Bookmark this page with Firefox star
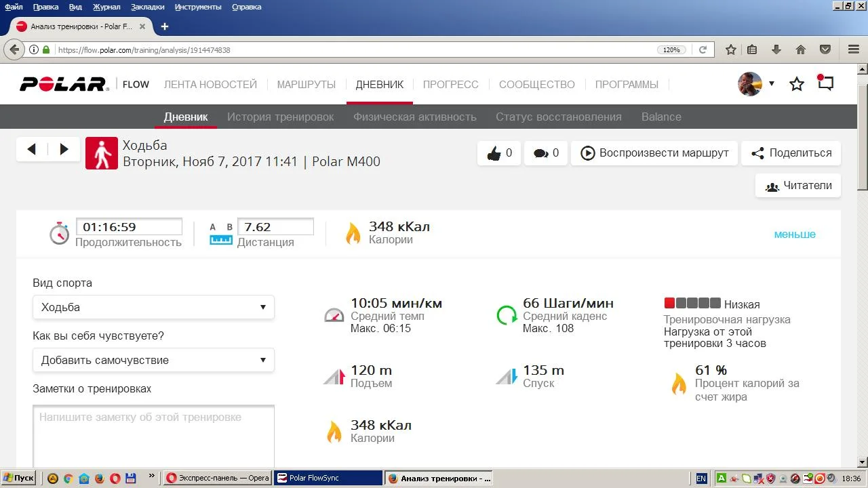 tap(731, 49)
